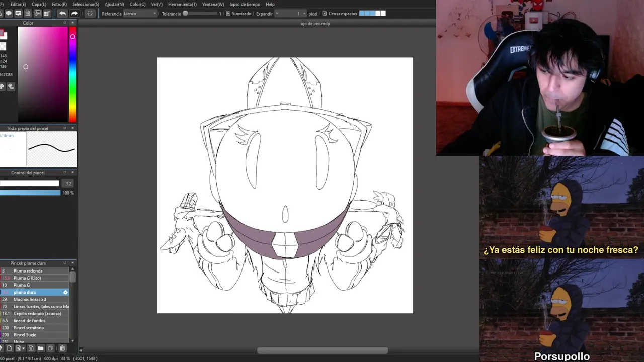Select the Muchas lineas xd brush
The width and height of the screenshot is (644, 362).
pos(35,299)
